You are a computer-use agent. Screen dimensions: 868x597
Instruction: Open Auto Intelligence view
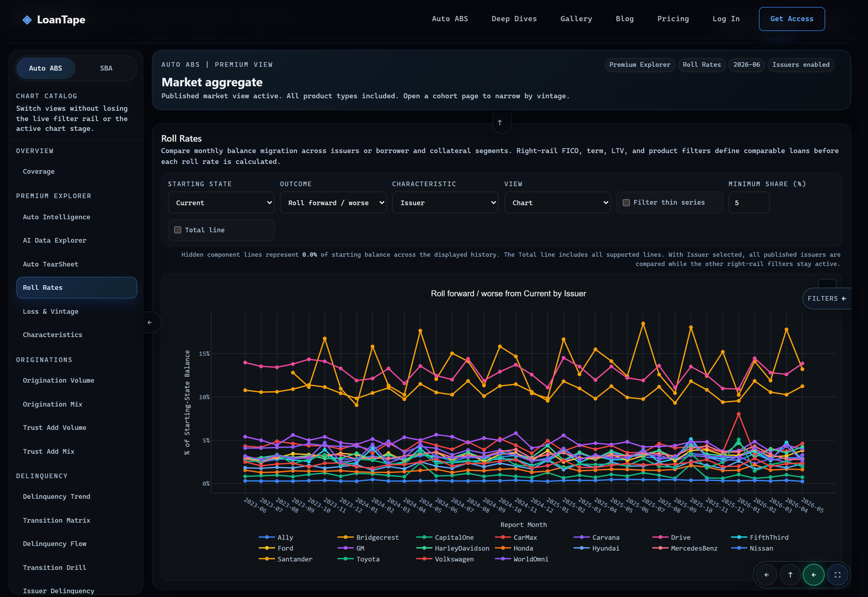[x=76, y=217]
